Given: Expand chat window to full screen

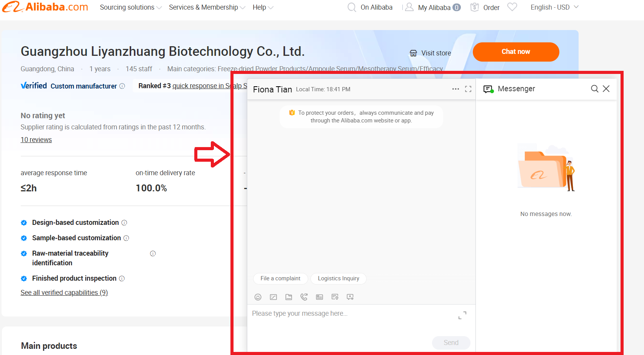Looking at the screenshot, I should coord(468,89).
